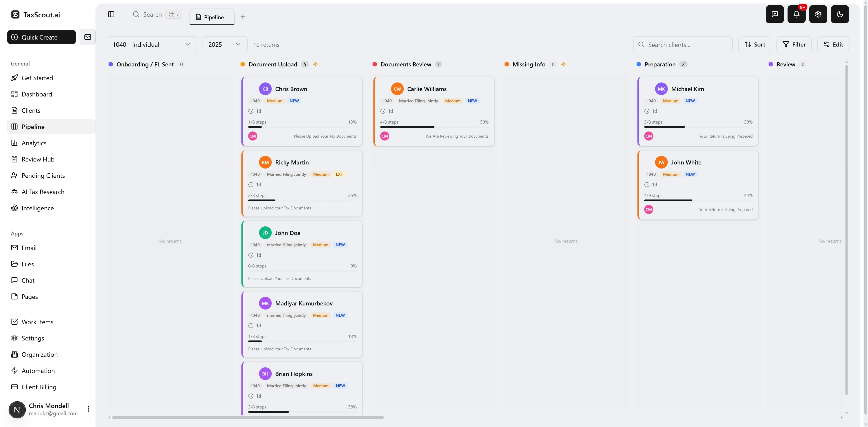
Task: Click CM assignee badge on John White card
Action: 649,209
